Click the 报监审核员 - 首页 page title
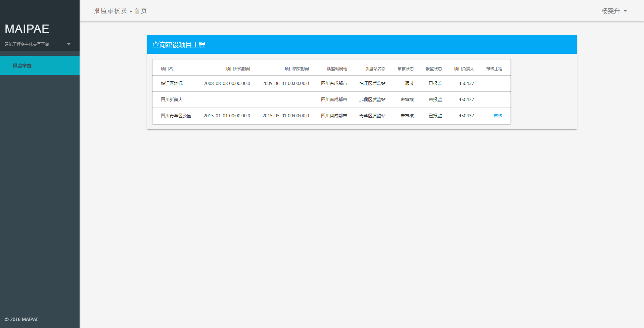 120,11
